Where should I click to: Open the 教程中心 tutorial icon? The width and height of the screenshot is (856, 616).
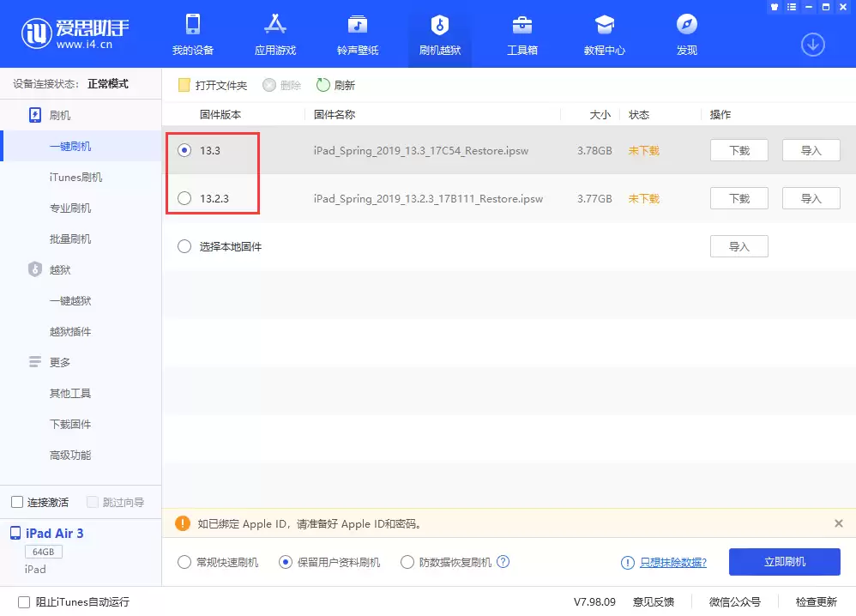point(605,25)
